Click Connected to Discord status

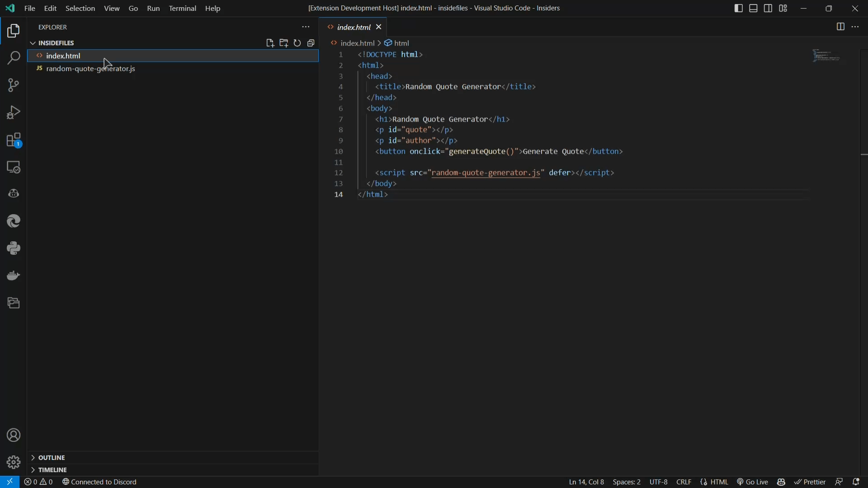click(99, 482)
